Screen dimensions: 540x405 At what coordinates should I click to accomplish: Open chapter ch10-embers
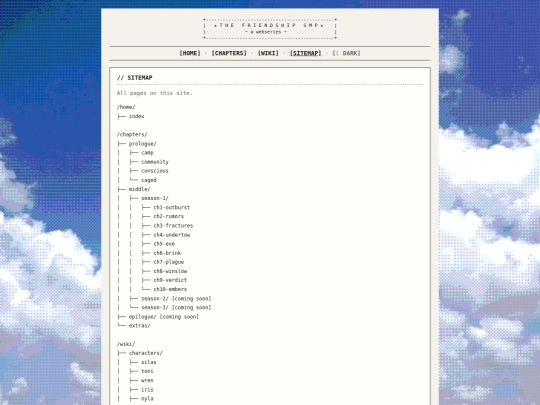170,289
